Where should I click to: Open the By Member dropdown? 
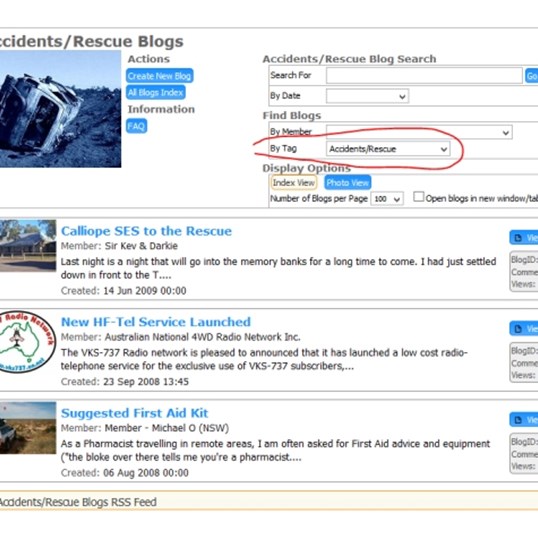click(x=419, y=132)
